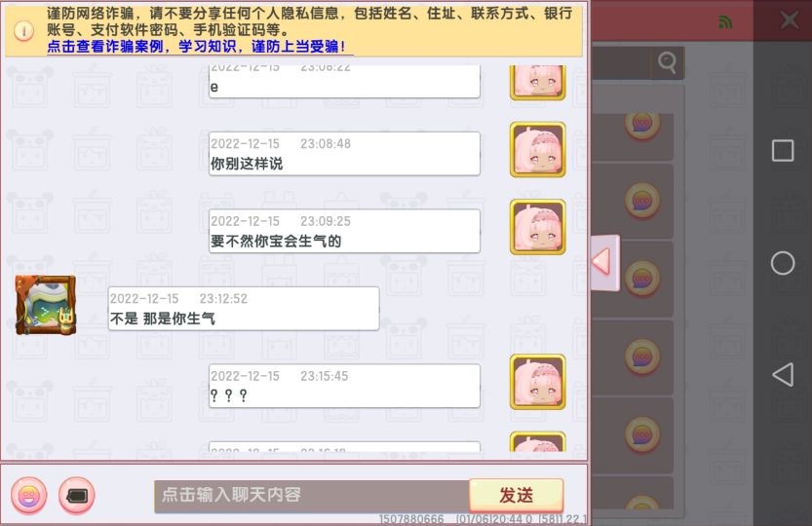Click the orange warning info icon

coord(23,30)
